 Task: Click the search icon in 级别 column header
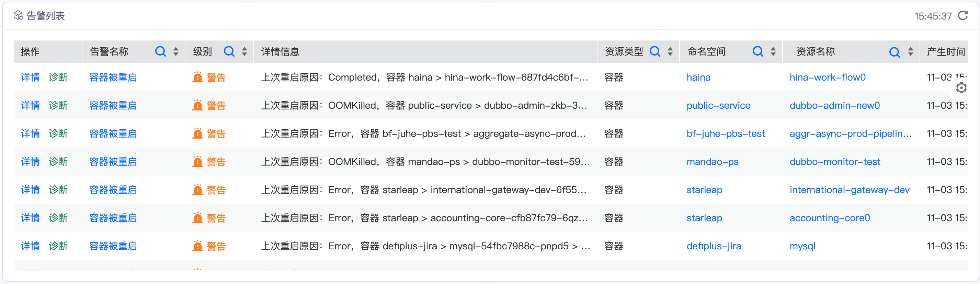[229, 51]
